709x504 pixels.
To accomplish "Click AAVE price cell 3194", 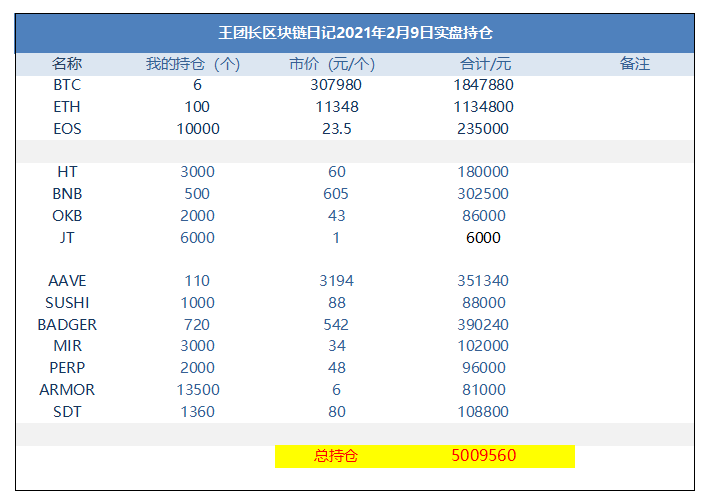I will (x=336, y=281).
